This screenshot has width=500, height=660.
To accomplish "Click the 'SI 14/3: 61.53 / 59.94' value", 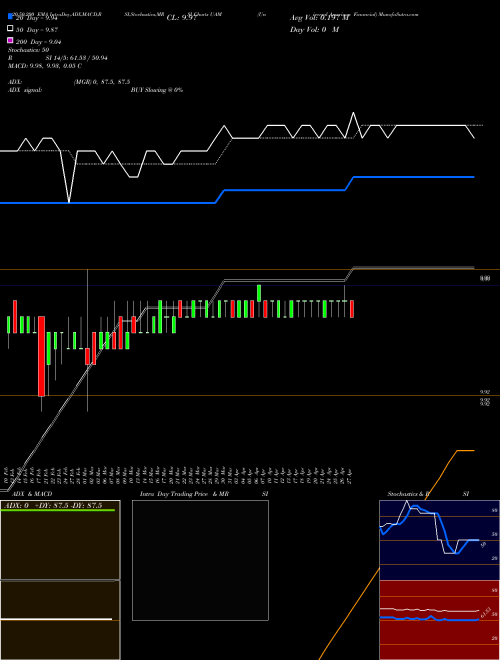I will click(x=77, y=58).
